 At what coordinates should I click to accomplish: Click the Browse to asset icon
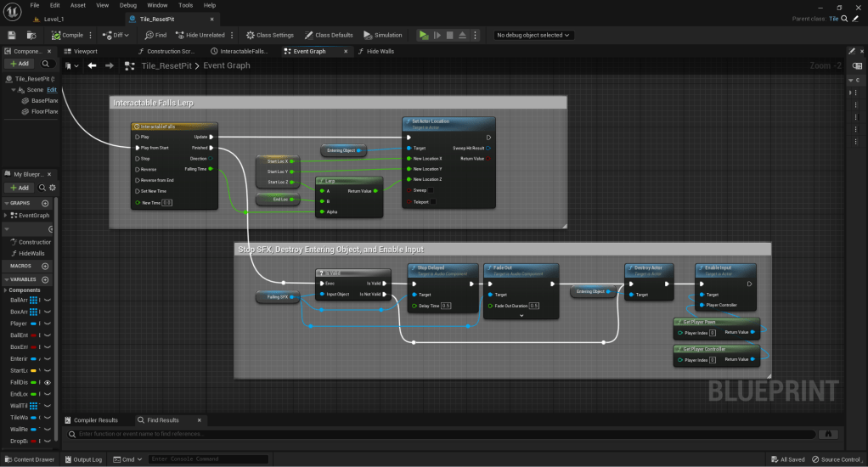tap(31, 35)
